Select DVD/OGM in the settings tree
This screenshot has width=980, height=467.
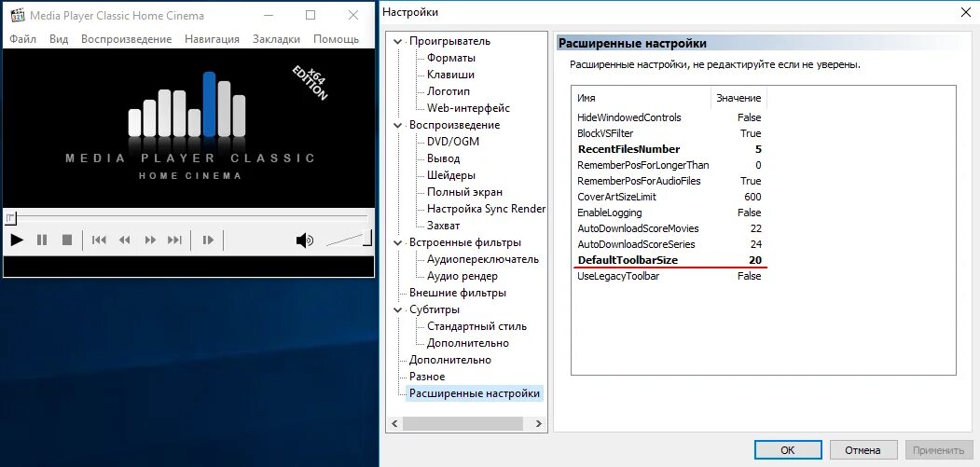click(x=453, y=142)
